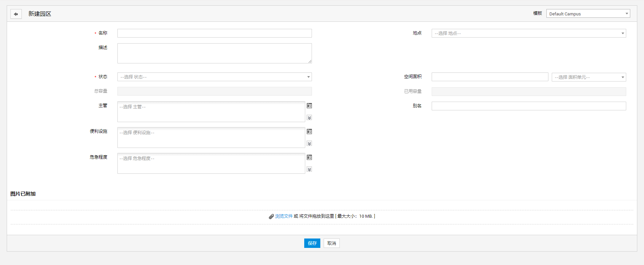Click the 保存 button

(x=312, y=243)
